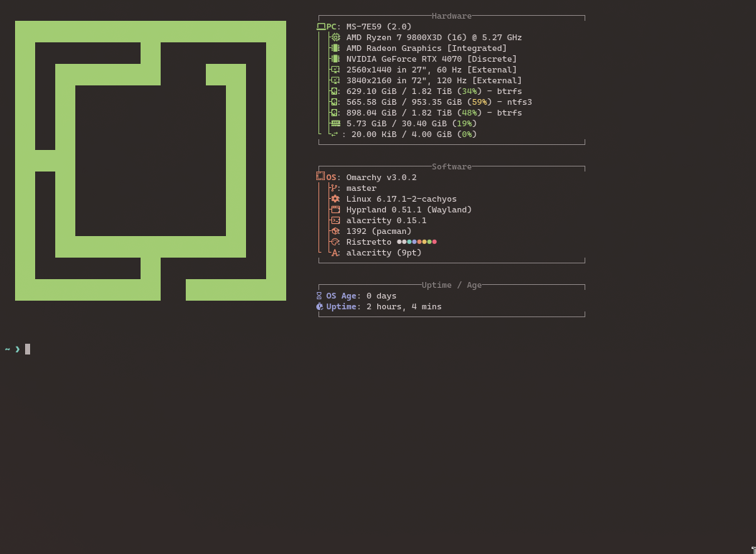Click the text 5.27 GHz
This screenshot has width=756, height=554.
pos(501,37)
